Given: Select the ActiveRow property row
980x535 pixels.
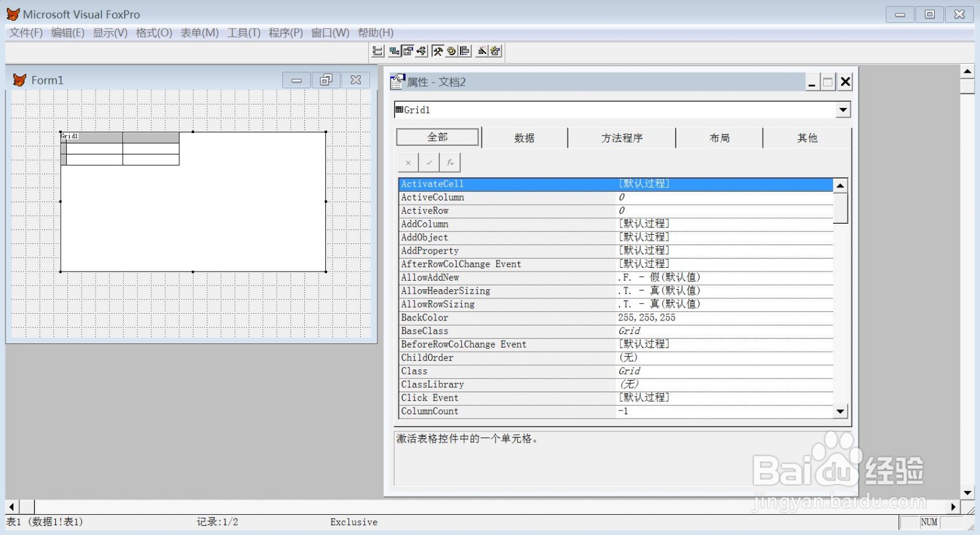Looking at the screenshot, I should 616,211.
